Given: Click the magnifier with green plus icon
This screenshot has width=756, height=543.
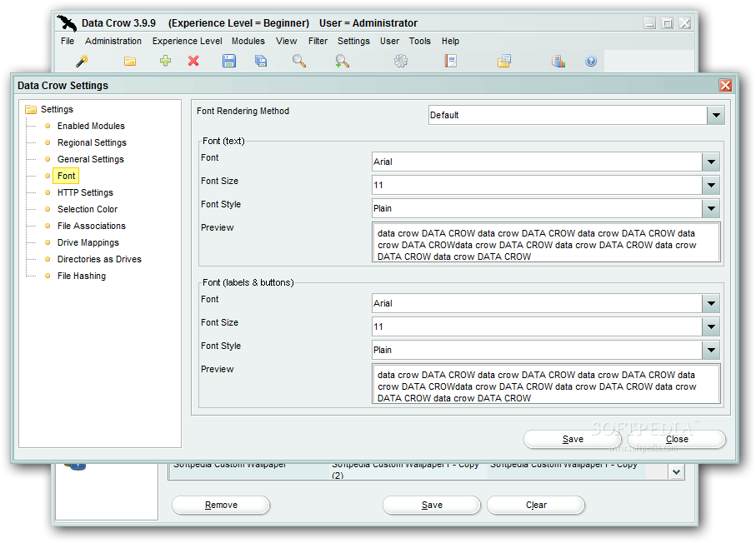Looking at the screenshot, I should coord(342,61).
